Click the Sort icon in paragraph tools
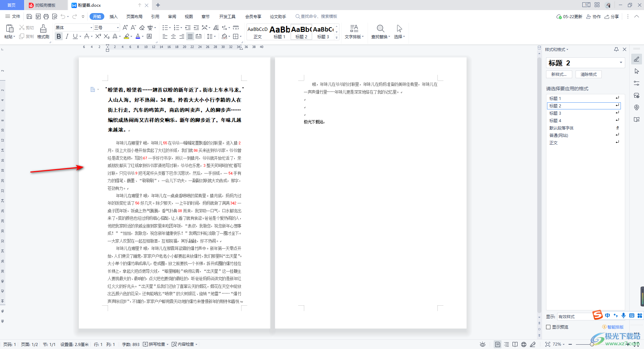The height and width of the screenshot is (349, 644). click(x=216, y=28)
